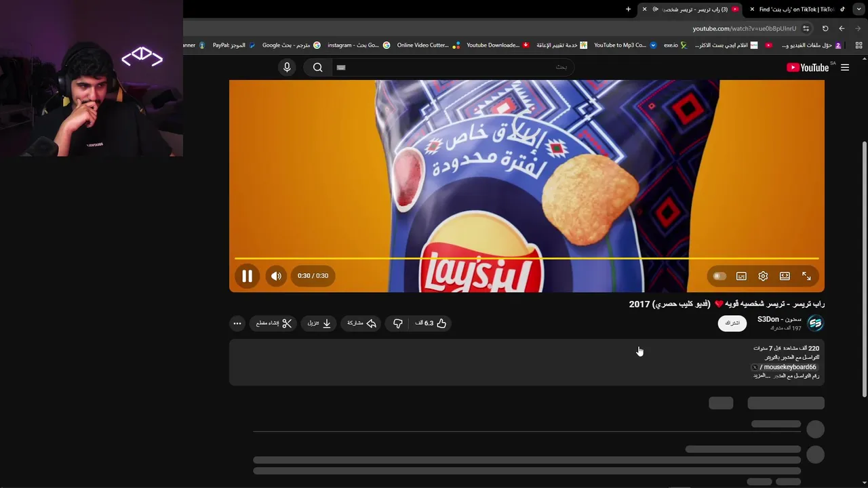Open player settings gear
Viewport: 868px width, 488px height.
tap(763, 276)
